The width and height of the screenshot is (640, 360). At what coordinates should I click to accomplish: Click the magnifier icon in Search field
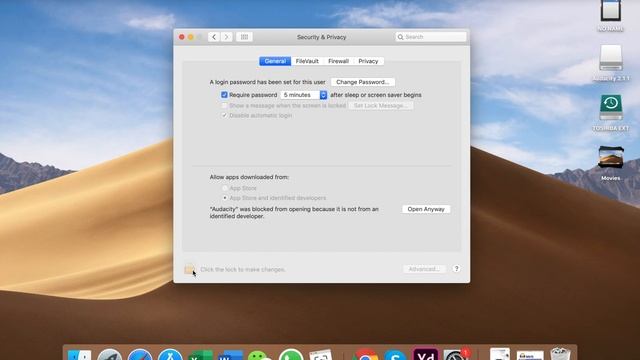[x=400, y=37]
